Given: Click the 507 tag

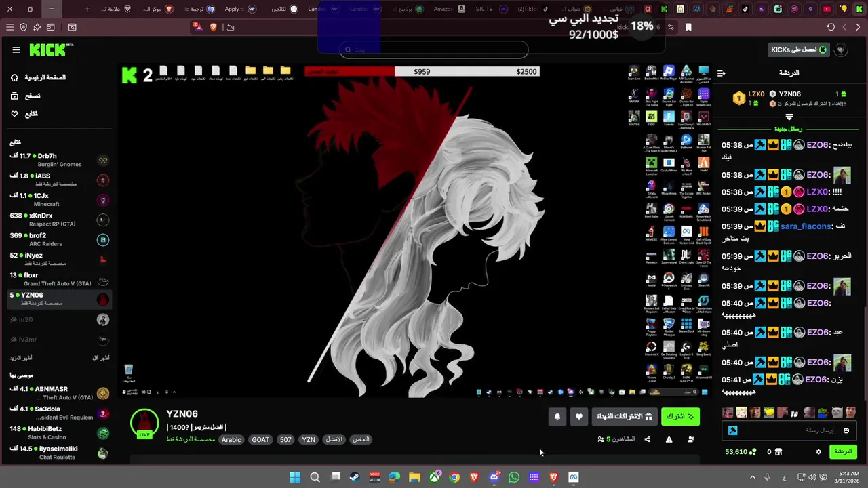Looking at the screenshot, I should pos(285,439).
